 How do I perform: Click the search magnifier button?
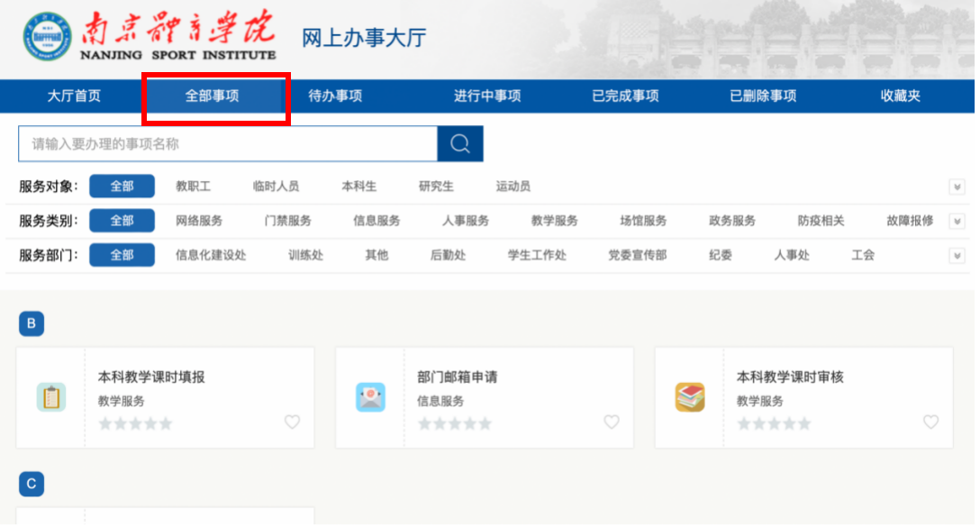pos(460,144)
